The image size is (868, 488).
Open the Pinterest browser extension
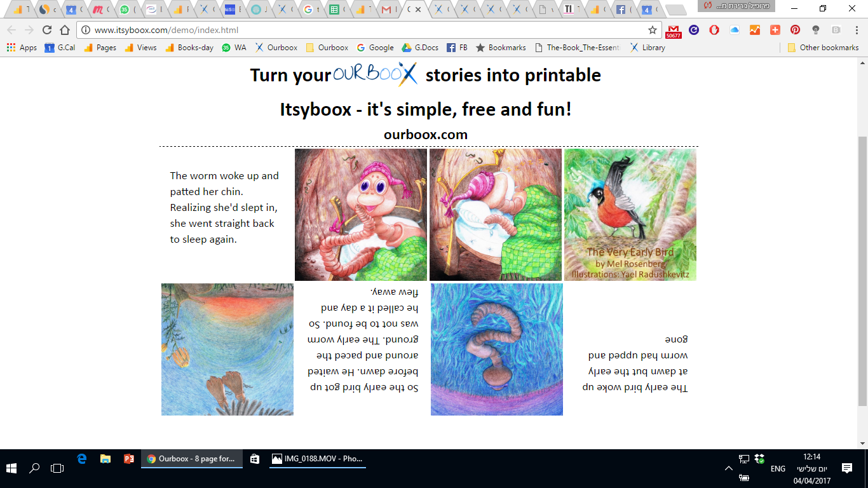(794, 30)
